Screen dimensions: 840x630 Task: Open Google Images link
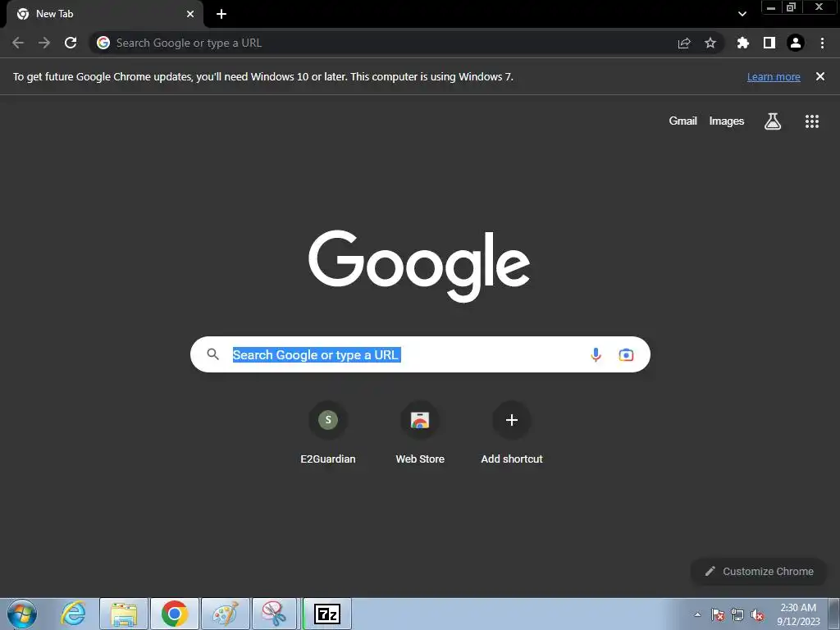(727, 121)
